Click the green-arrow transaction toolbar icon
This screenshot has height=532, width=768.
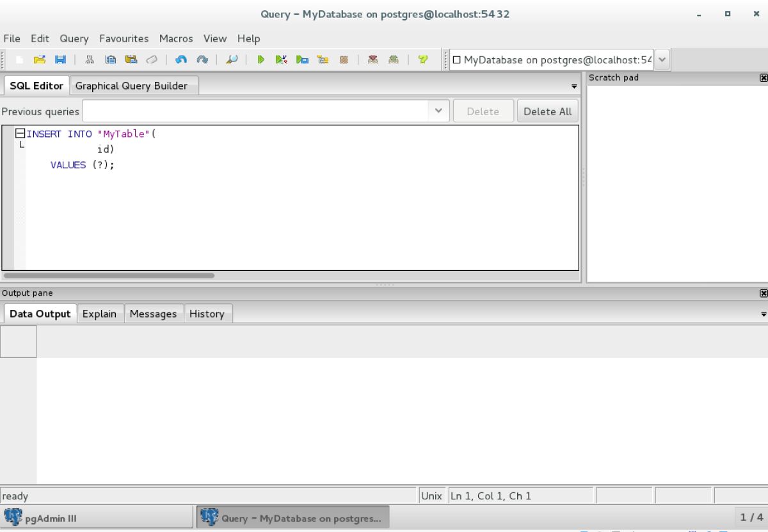[x=393, y=60]
